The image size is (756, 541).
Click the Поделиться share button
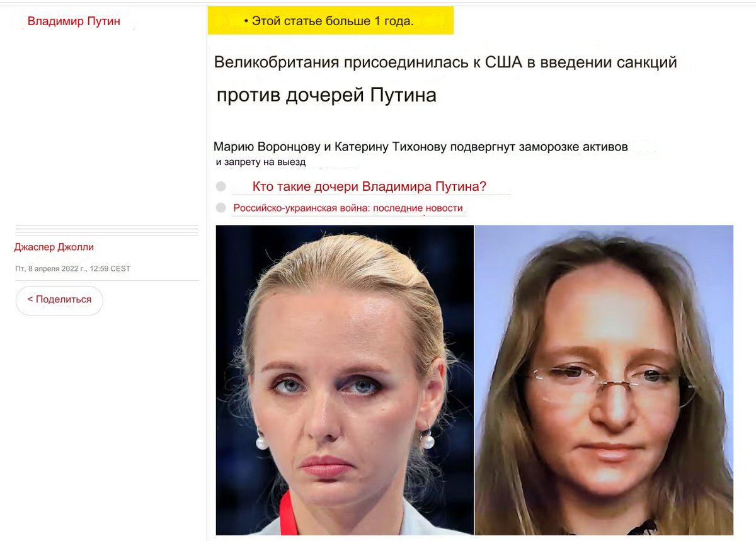[59, 300]
